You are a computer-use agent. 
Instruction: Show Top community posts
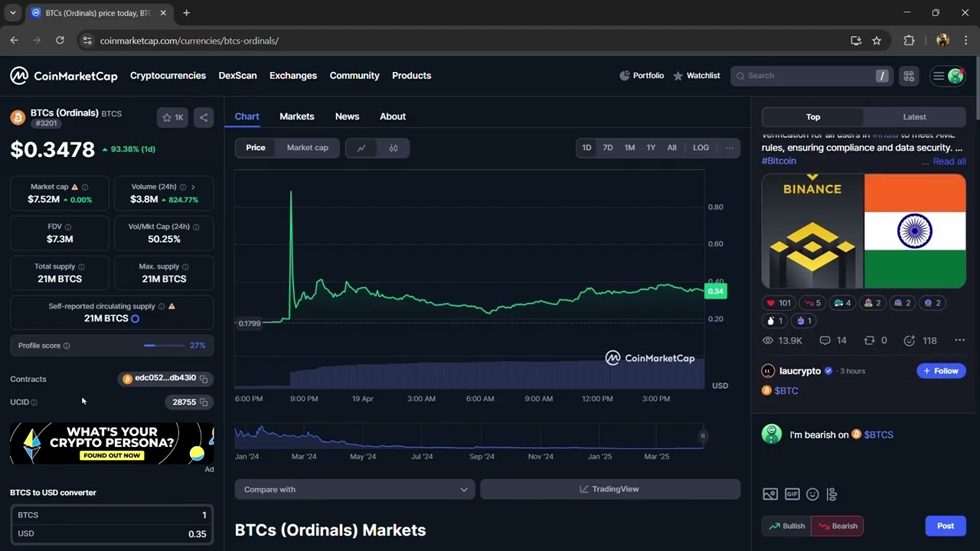click(x=813, y=117)
